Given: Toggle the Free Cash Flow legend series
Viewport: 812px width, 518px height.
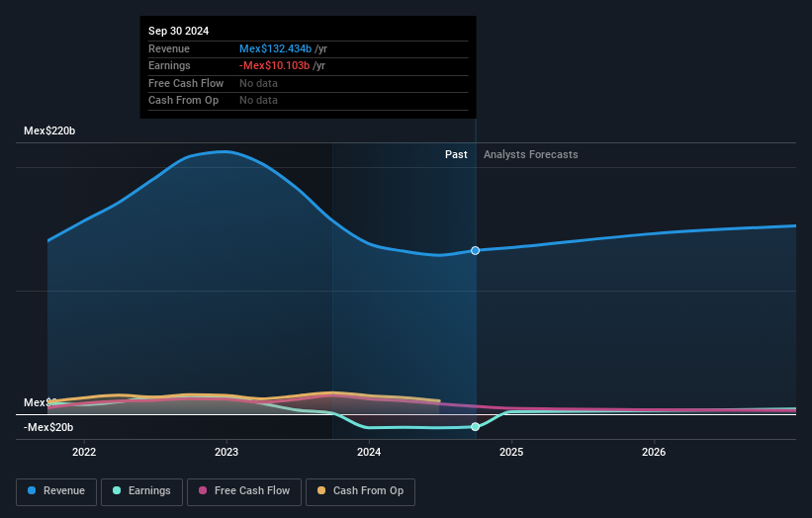Looking at the screenshot, I should [244, 491].
